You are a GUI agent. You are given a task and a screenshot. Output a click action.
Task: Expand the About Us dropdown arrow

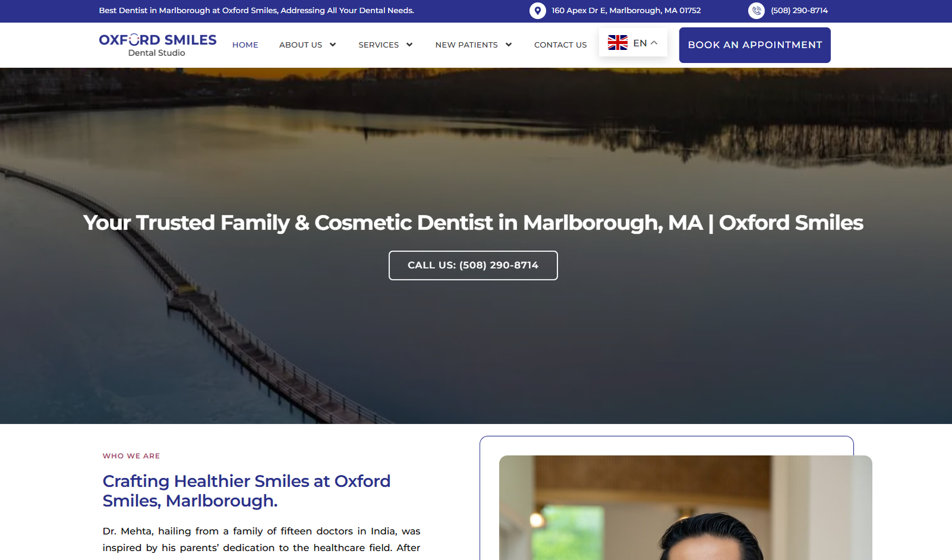click(x=333, y=45)
